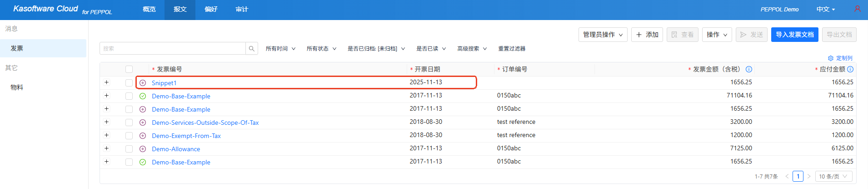Open the Demo-Allowance invoice link
This screenshot has height=189, width=868.
176,149
